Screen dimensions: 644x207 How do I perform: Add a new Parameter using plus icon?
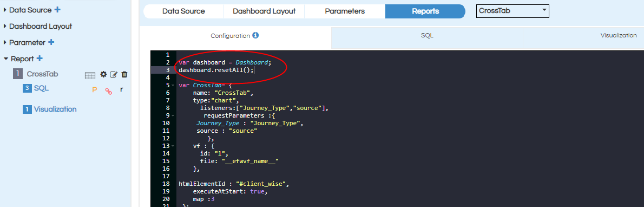[51, 42]
